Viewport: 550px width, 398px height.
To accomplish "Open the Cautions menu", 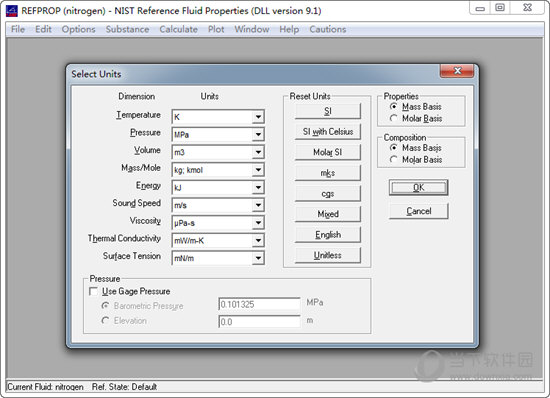I will (x=328, y=29).
